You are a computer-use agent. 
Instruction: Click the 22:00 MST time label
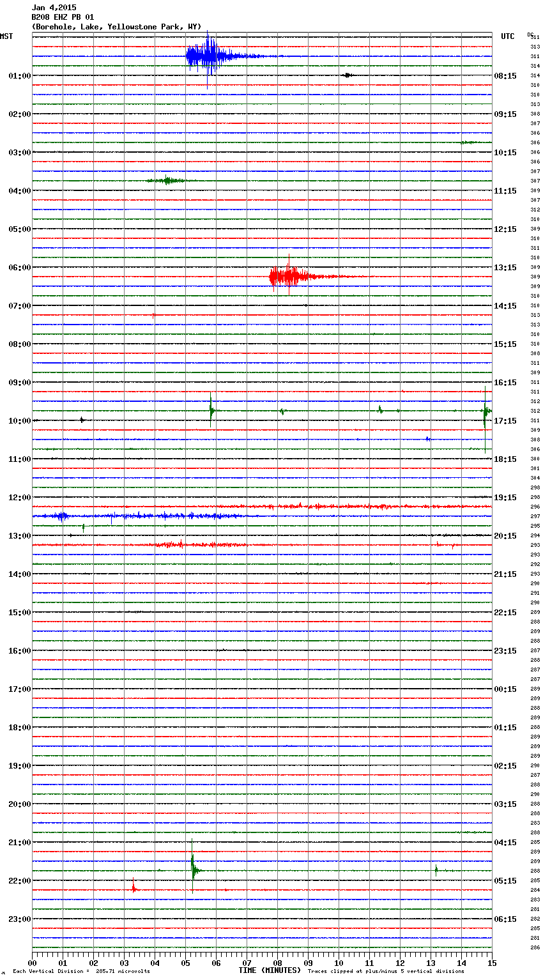19,881
